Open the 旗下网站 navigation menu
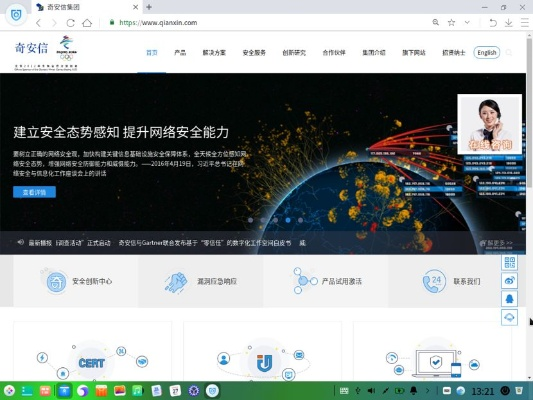The width and height of the screenshot is (533, 400). click(x=414, y=53)
